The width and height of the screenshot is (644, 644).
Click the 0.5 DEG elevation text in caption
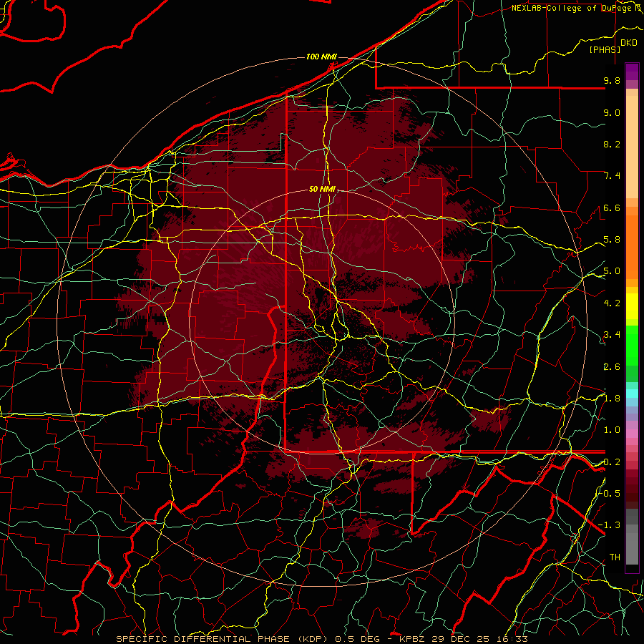pos(357,639)
